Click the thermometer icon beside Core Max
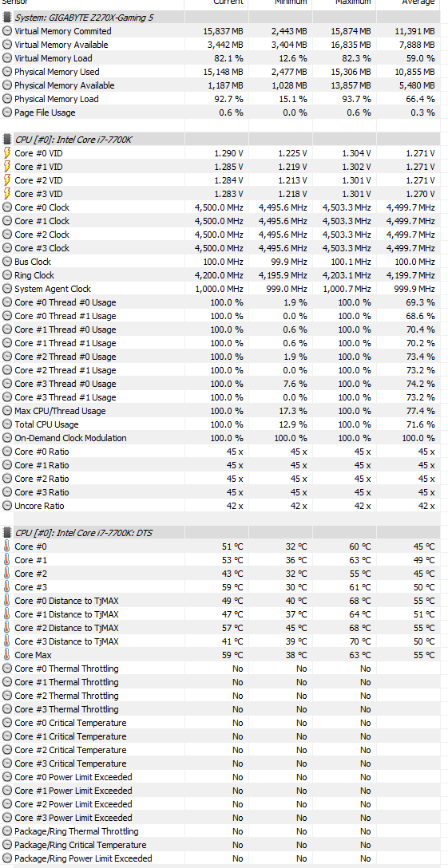 tap(7, 655)
